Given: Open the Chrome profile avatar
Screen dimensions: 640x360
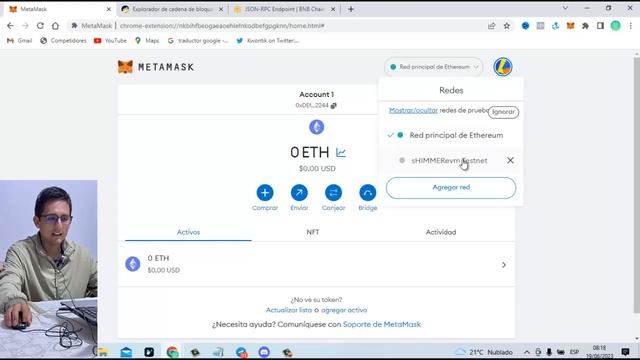Looking at the screenshot, I should click(615, 26).
